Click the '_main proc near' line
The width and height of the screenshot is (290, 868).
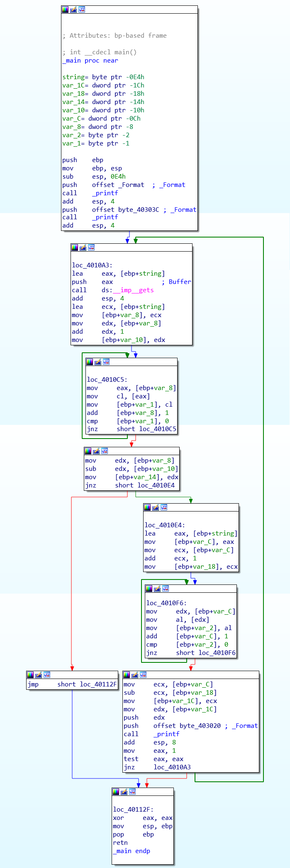click(x=90, y=61)
